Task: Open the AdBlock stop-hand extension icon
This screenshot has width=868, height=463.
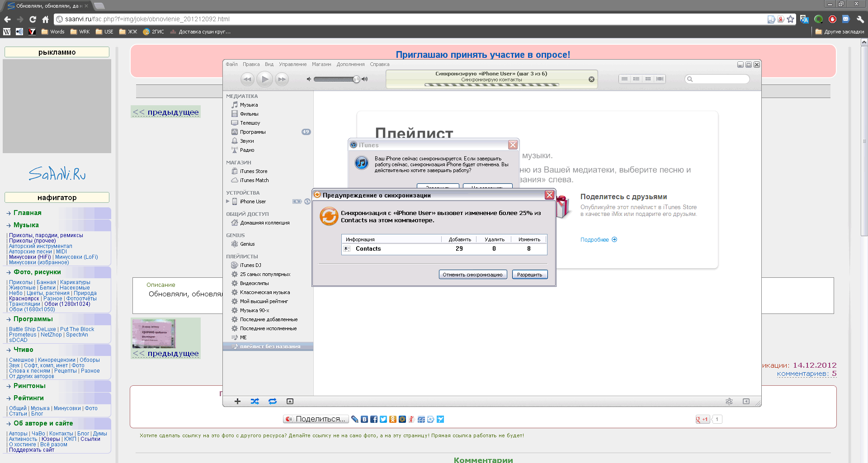Action: tap(832, 19)
